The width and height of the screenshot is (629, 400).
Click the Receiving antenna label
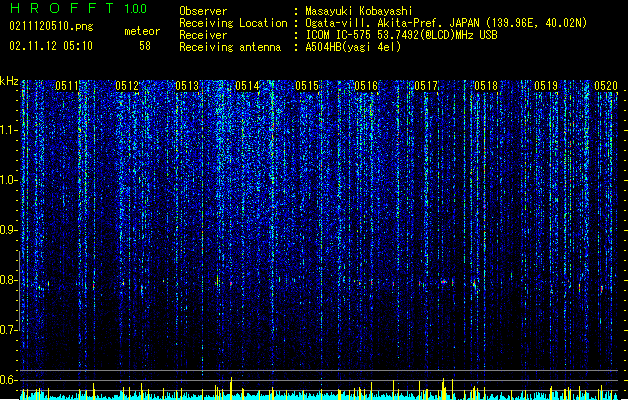(x=230, y=47)
